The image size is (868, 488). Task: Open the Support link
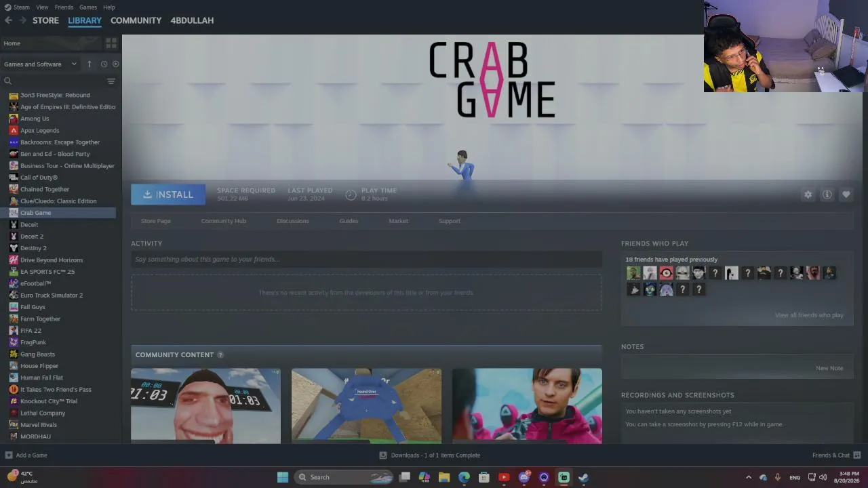click(x=450, y=221)
